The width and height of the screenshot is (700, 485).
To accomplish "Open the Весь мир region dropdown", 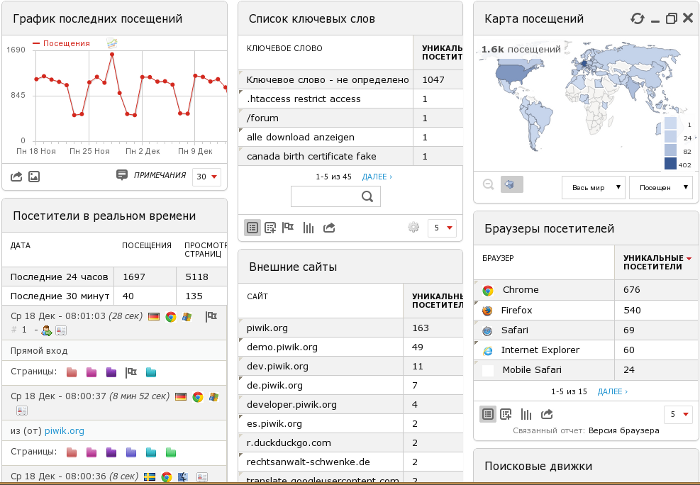I will pos(594,188).
